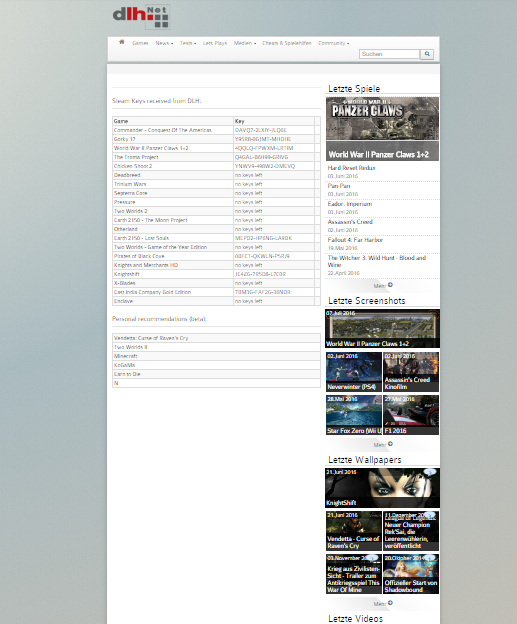517x624 pixels.
Task: Open the Neverwinter (PS4) screenshot thumbnail
Action: click(354, 372)
